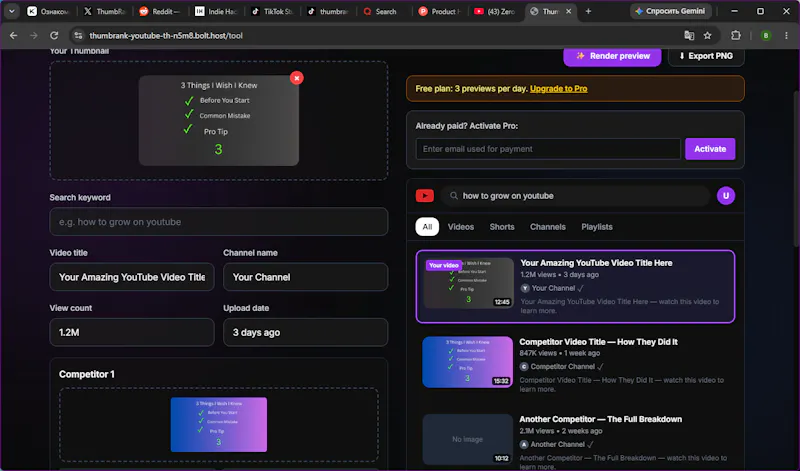This screenshot has height=471, width=800.
Task: Remove the uploaded thumbnail with red X
Action: [x=296, y=78]
